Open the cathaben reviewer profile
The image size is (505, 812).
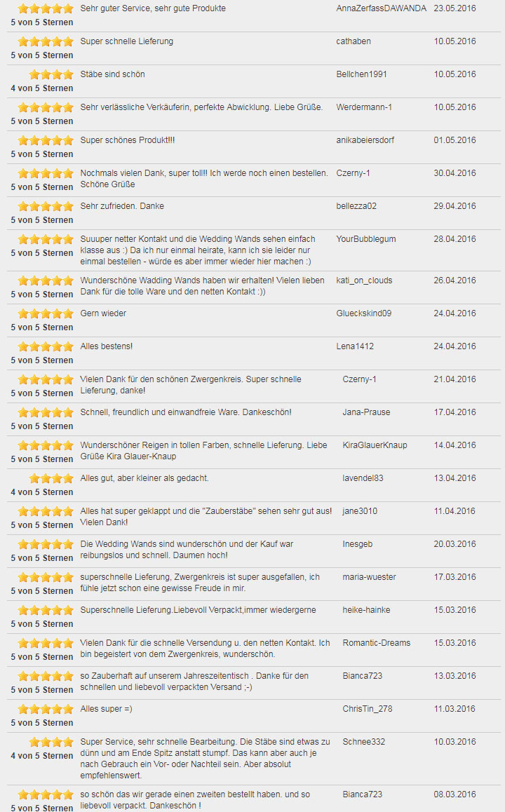353,41
